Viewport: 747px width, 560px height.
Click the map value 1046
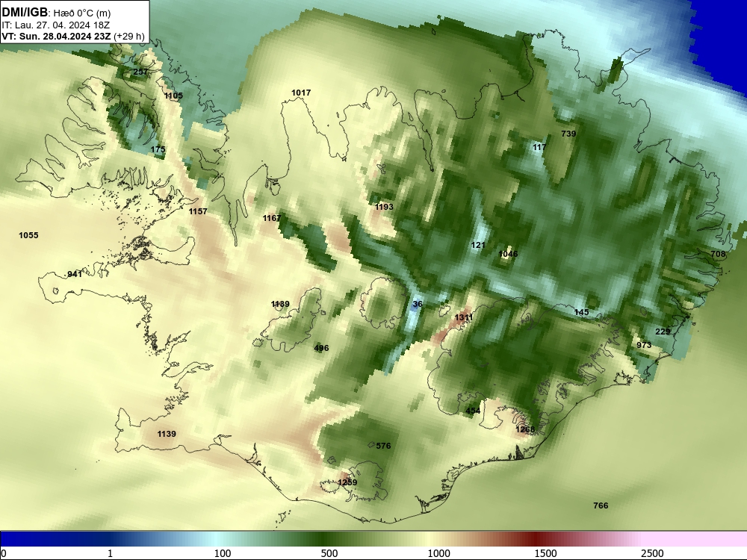point(508,254)
